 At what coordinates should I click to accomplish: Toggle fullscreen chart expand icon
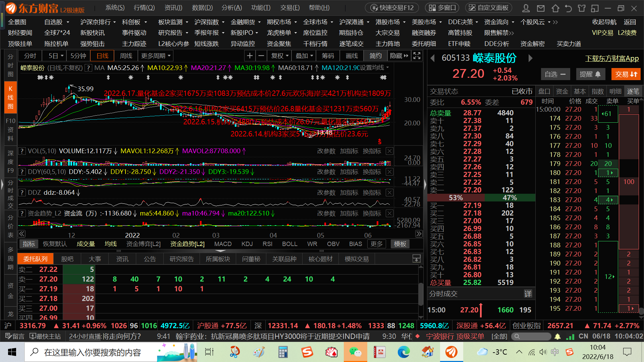coord(417,56)
